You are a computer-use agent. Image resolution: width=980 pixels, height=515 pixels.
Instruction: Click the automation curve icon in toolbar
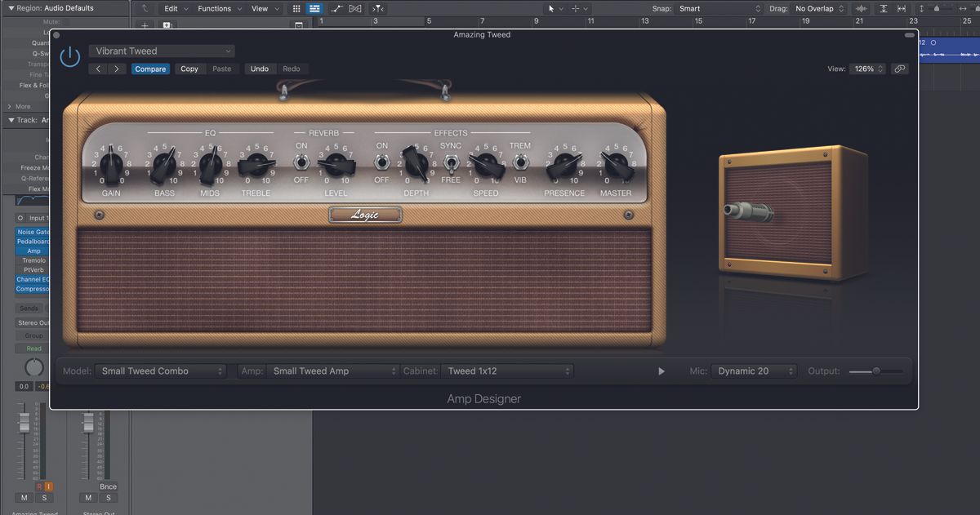click(x=336, y=8)
